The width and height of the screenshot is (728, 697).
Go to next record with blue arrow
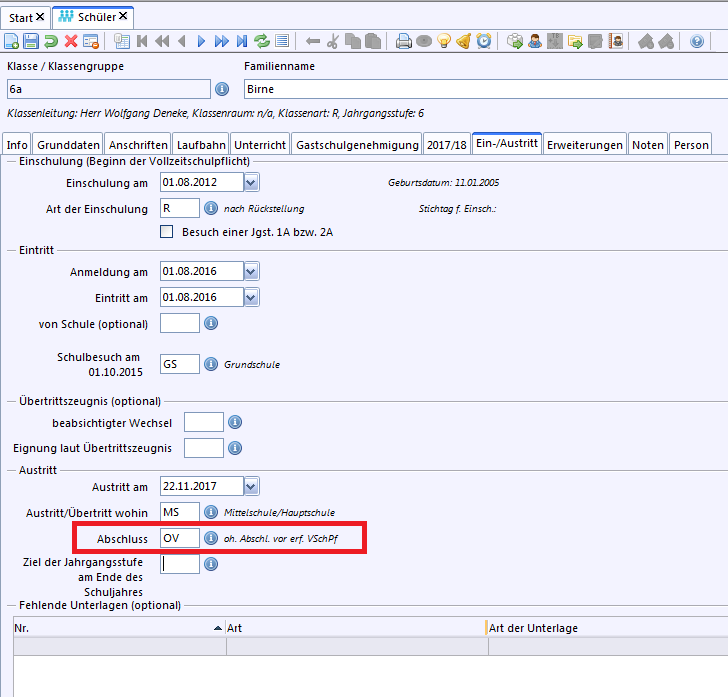(202, 41)
